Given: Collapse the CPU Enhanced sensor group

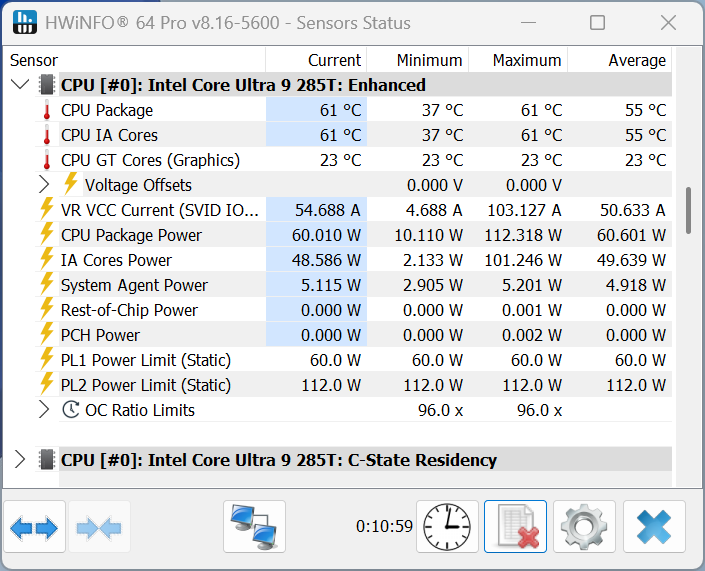Looking at the screenshot, I should (20, 84).
